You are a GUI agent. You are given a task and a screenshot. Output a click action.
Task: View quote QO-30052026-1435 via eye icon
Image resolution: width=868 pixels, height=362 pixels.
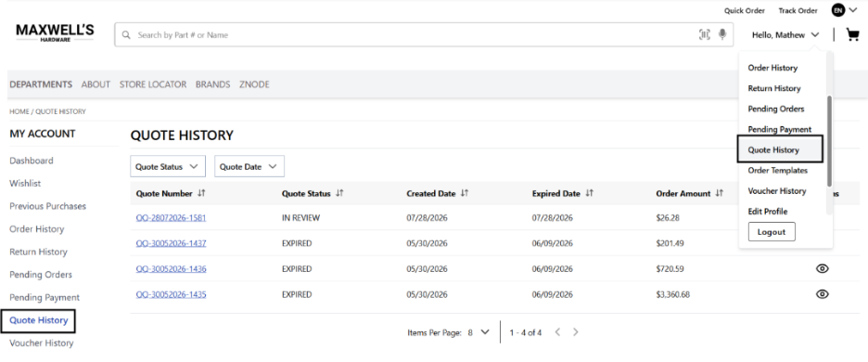(x=822, y=294)
